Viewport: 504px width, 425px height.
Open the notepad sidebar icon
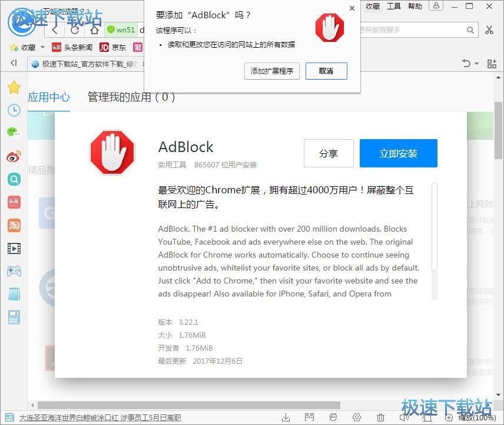pyautogui.click(x=14, y=294)
